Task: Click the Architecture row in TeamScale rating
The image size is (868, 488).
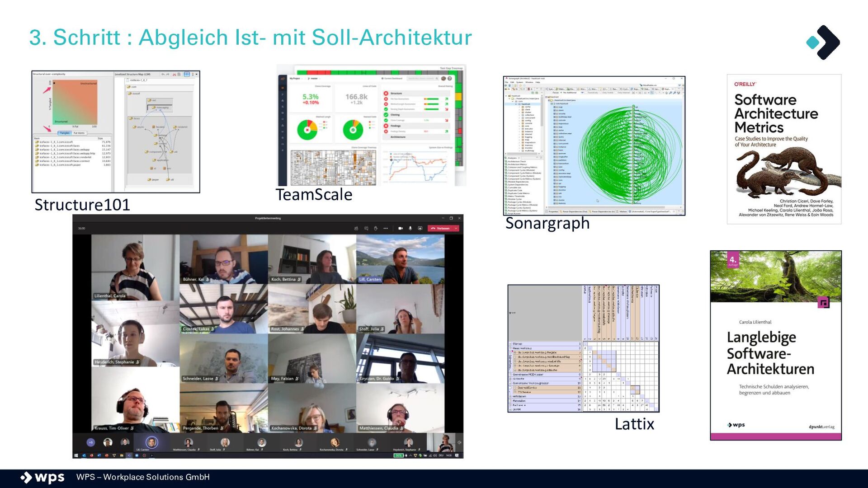Action: (416, 137)
